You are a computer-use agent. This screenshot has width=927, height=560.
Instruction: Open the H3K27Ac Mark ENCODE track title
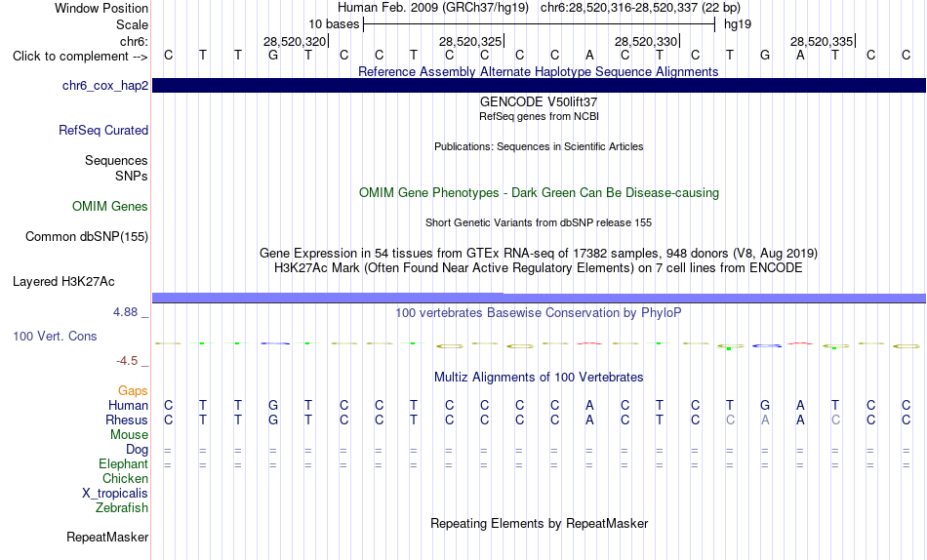click(x=539, y=268)
